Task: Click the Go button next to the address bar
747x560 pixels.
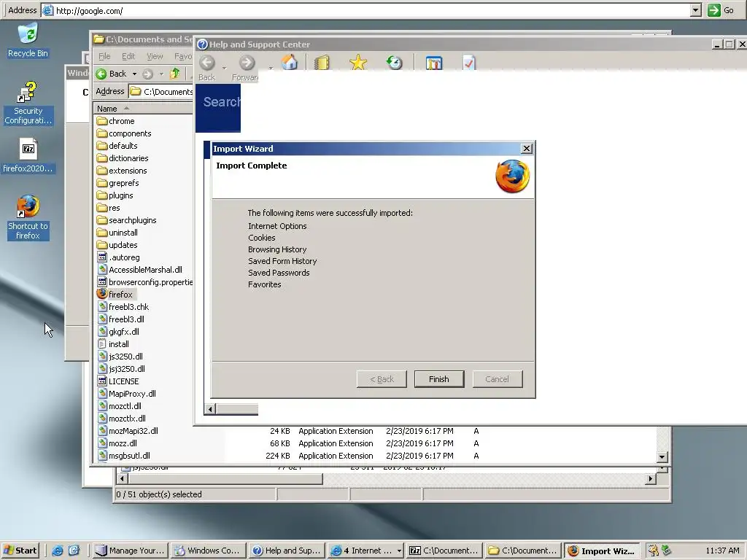Action: pos(721,10)
